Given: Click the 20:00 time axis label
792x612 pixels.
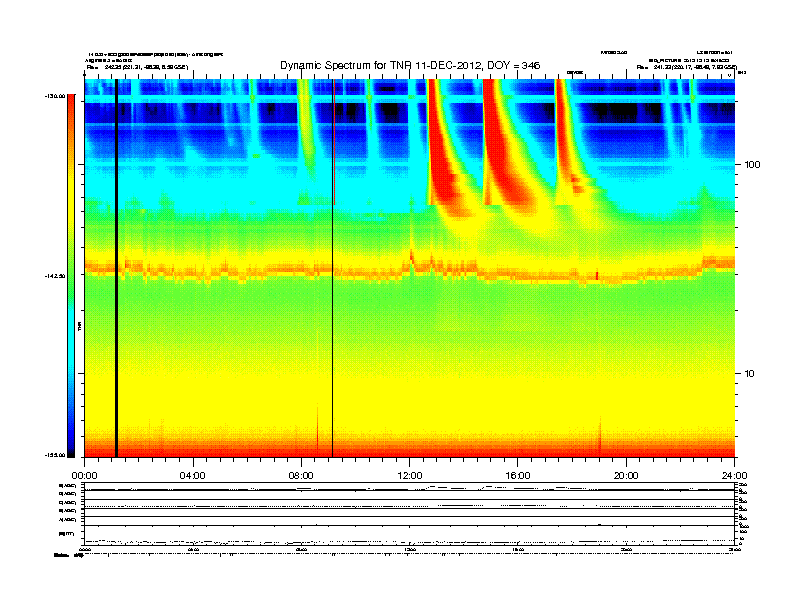Looking at the screenshot, I should coord(626,476).
